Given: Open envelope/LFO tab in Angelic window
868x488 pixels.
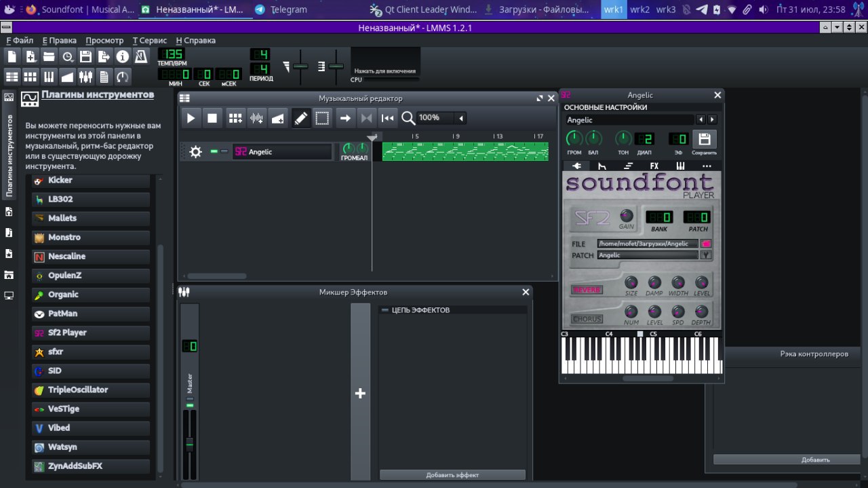Looking at the screenshot, I should tap(602, 166).
